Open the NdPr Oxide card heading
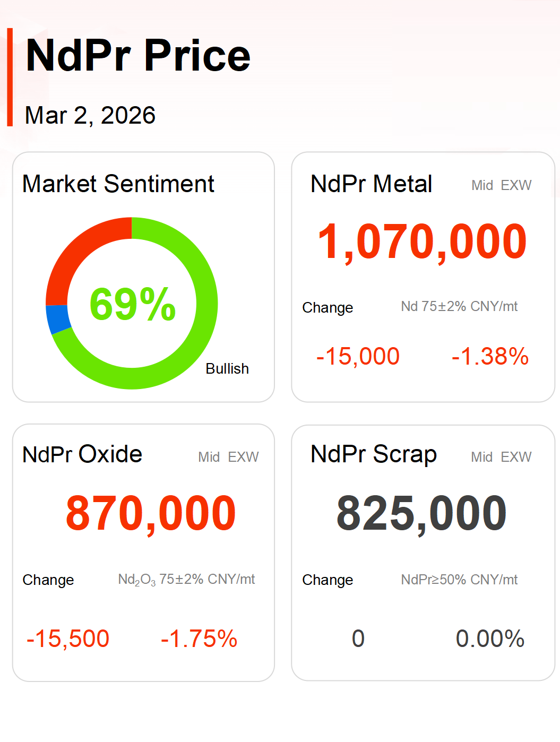This screenshot has width=560, height=742. coord(82,454)
